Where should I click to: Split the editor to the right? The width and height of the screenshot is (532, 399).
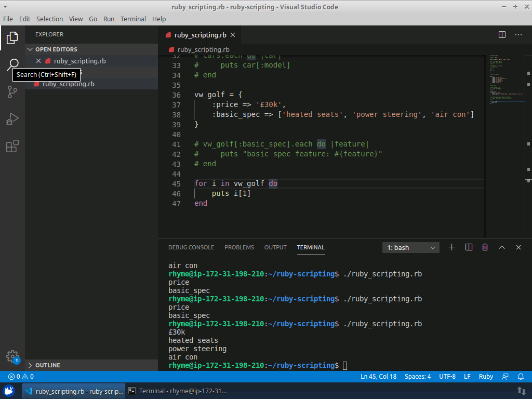pos(502,35)
